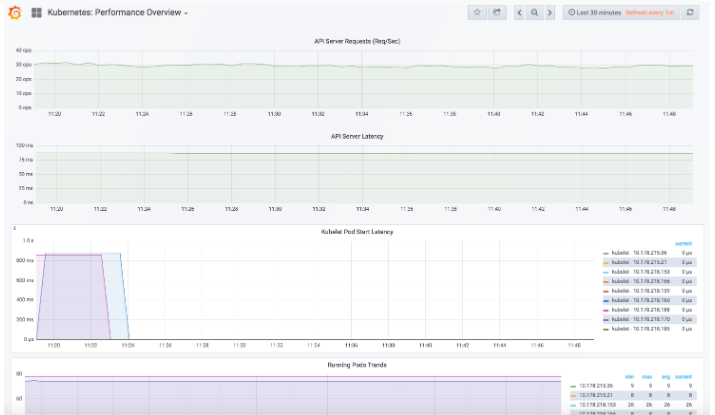Click the 11:34 x-axis tick on API Server Latency
The height and width of the screenshot is (415, 715).
click(x=363, y=209)
